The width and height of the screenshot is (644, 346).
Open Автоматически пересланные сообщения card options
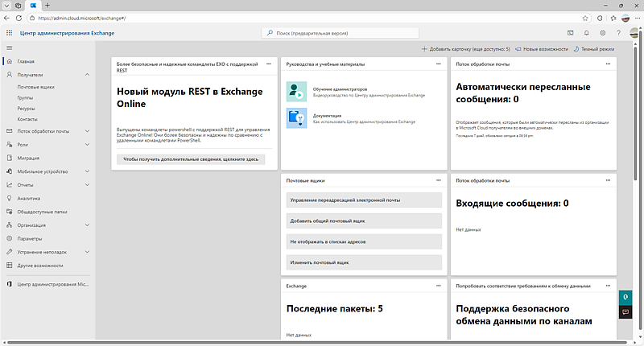click(608, 64)
